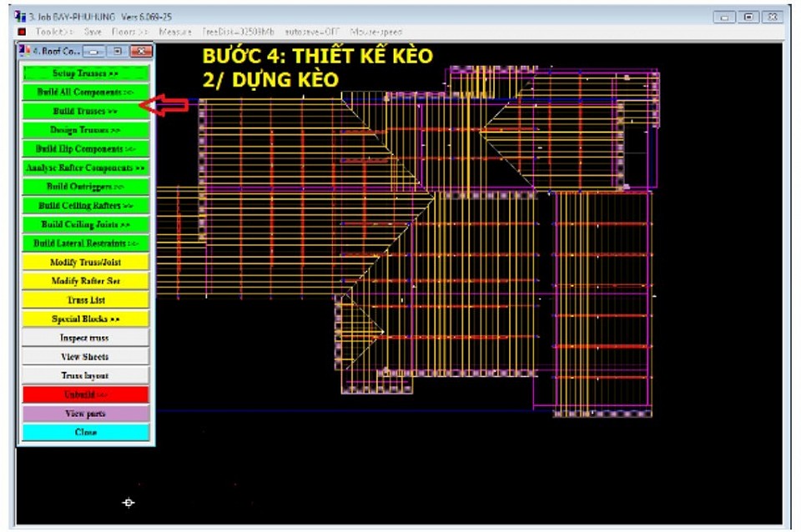
Task: Expand Setup Trusses submenu
Action: (x=84, y=73)
